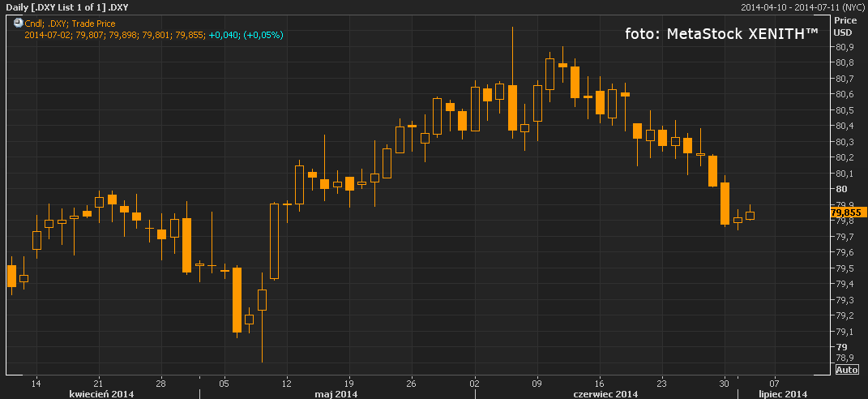Click the 79,1 price axis label
868x399 pixels.
tap(844, 332)
